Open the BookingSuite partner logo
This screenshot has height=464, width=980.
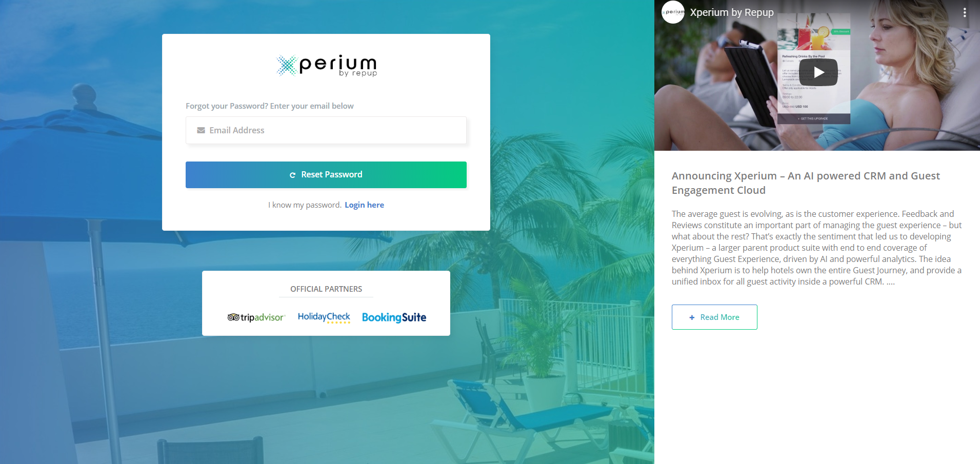click(394, 317)
